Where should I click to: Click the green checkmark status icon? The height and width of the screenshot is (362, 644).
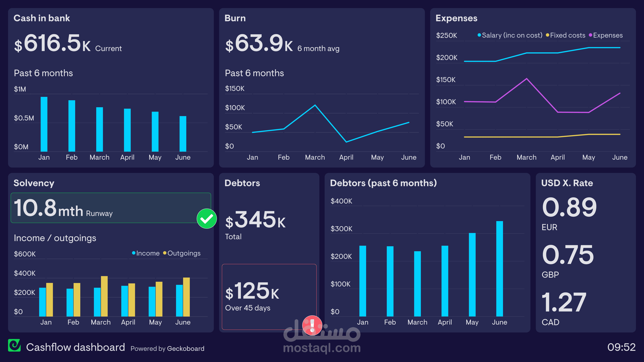(x=207, y=219)
